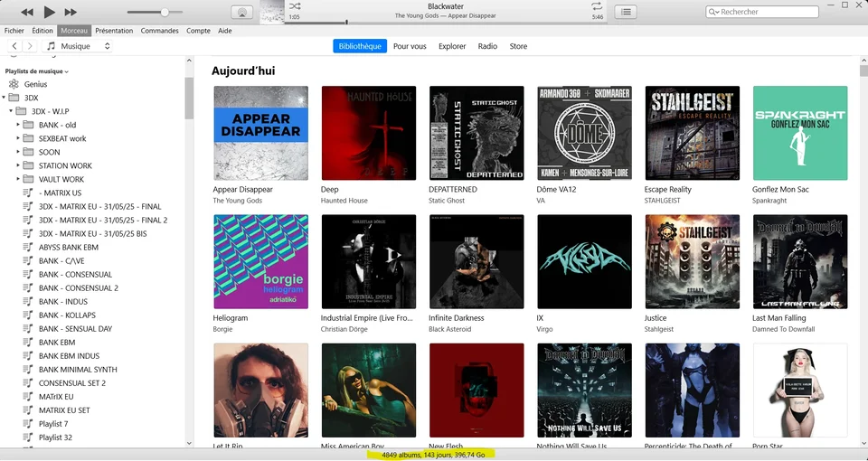
Task: Switch to the Explorer tab
Action: (x=452, y=46)
